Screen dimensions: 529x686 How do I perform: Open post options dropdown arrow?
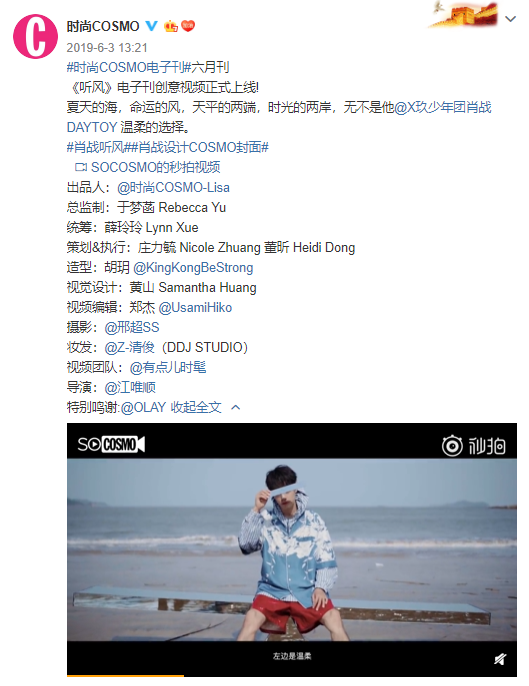[511, 19]
